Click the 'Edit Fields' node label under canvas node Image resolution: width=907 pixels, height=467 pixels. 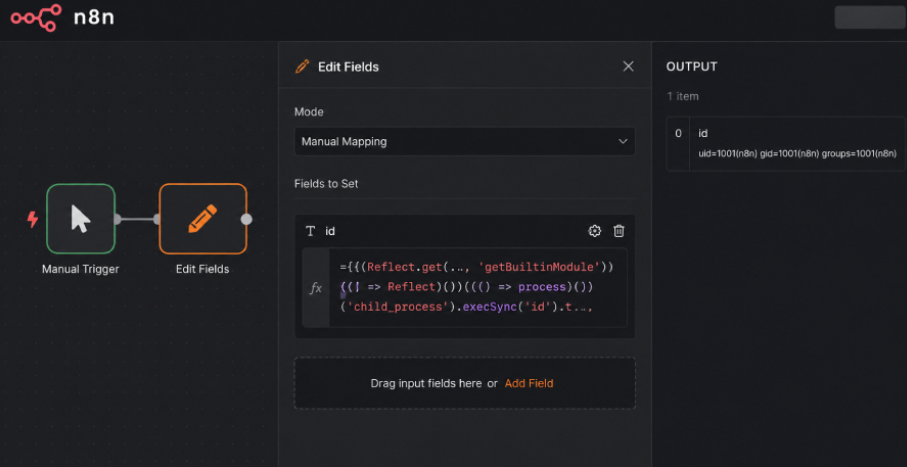pyautogui.click(x=202, y=269)
